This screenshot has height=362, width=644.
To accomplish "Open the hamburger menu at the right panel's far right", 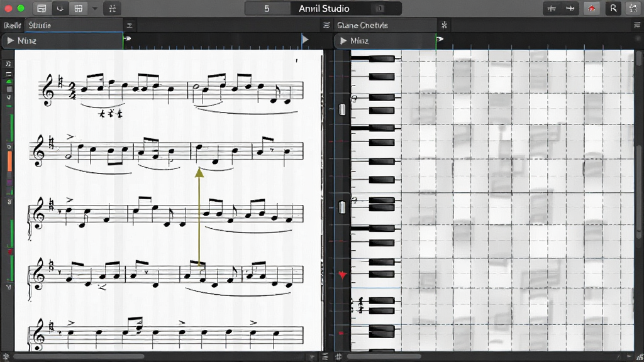I will coord(637,25).
